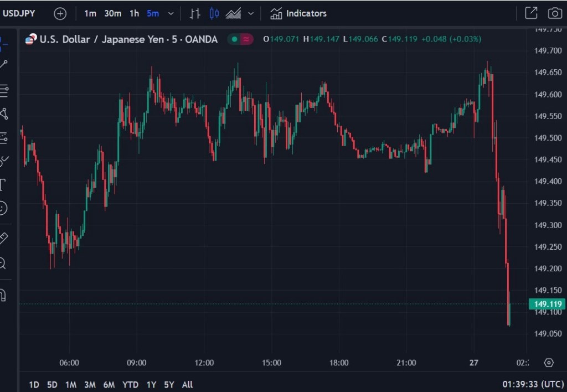The width and height of the screenshot is (567, 392).
Task: Open the emoji icons tool
Action: (3, 208)
